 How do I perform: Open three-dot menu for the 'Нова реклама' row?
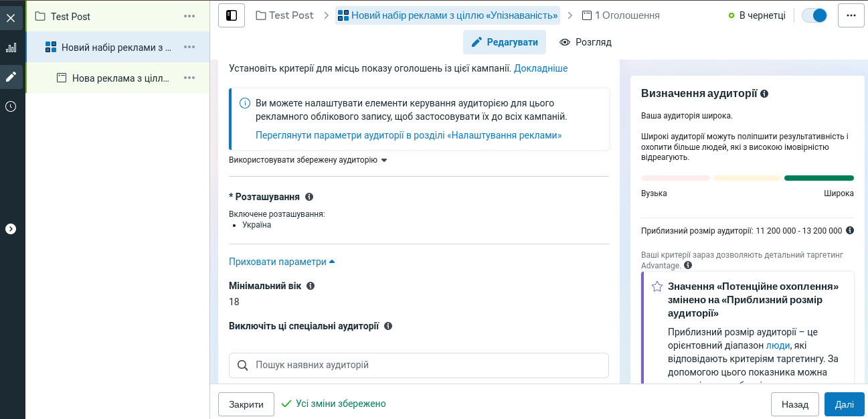point(189,78)
